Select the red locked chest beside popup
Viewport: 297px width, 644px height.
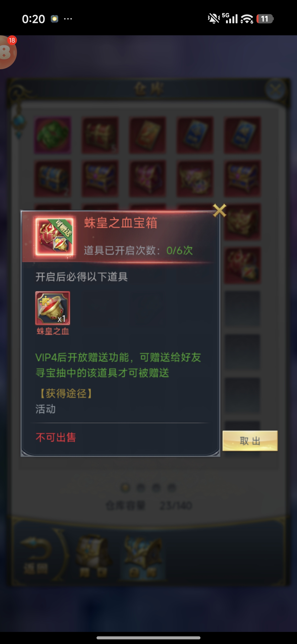coord(242,265)
